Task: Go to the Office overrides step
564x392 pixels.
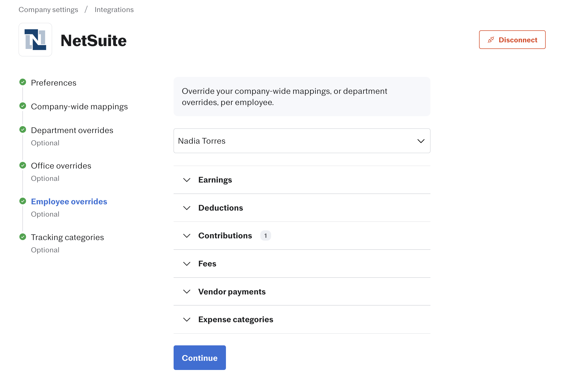Action: pyautogui.click(x=61, y=166)
